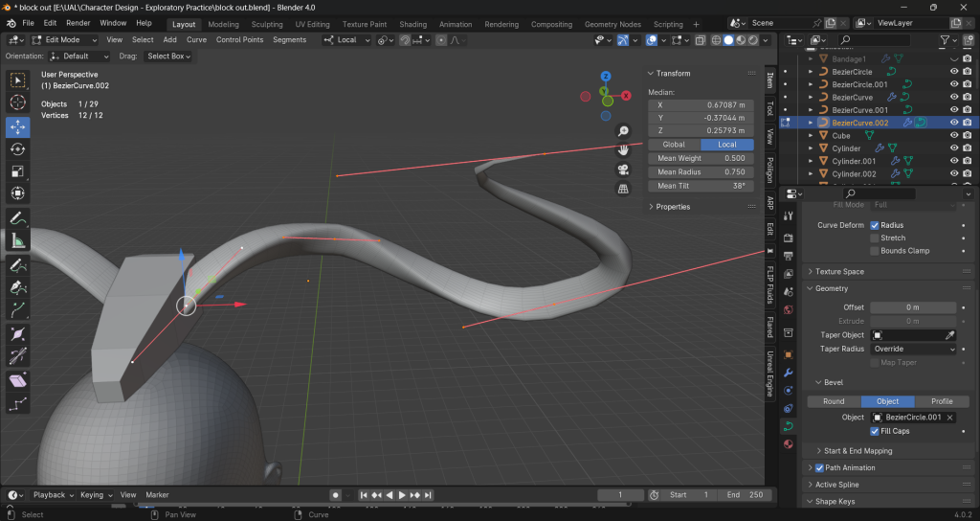Switch median transform to Global
Image resolution: width=980 pixels, height=521 pixels.
coord(674,145)
